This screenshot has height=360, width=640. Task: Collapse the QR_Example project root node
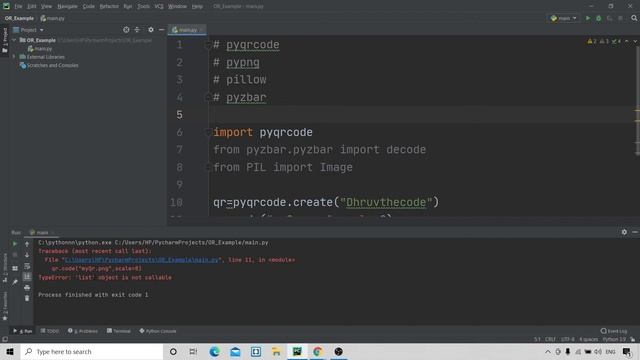14,40
